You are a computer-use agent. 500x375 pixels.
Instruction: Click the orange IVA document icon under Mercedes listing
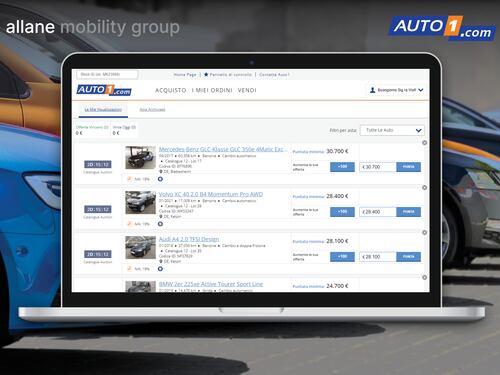click(129, 179)
